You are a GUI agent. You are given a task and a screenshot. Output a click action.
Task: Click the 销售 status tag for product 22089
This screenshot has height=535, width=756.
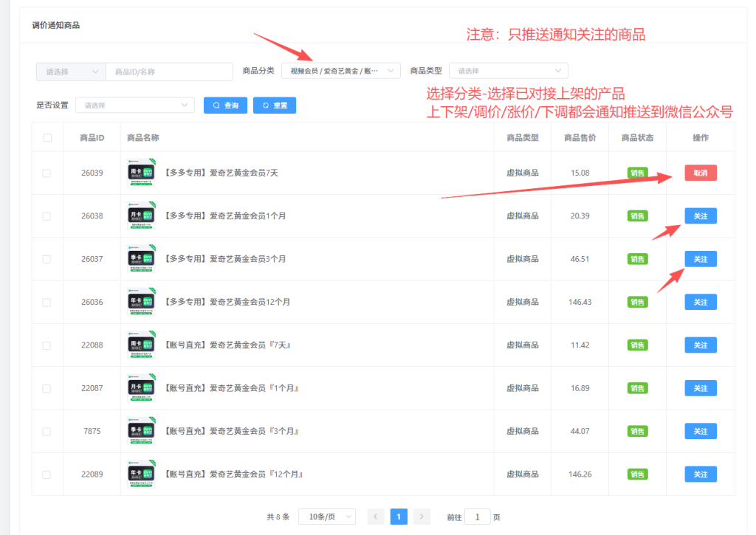tap(637, 474)
